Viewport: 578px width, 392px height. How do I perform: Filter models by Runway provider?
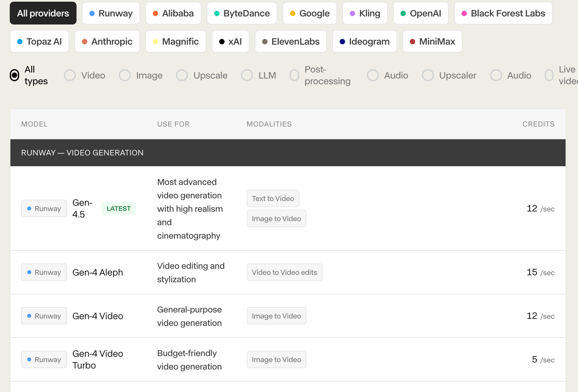pyautogui.click(x=111, y=13)
